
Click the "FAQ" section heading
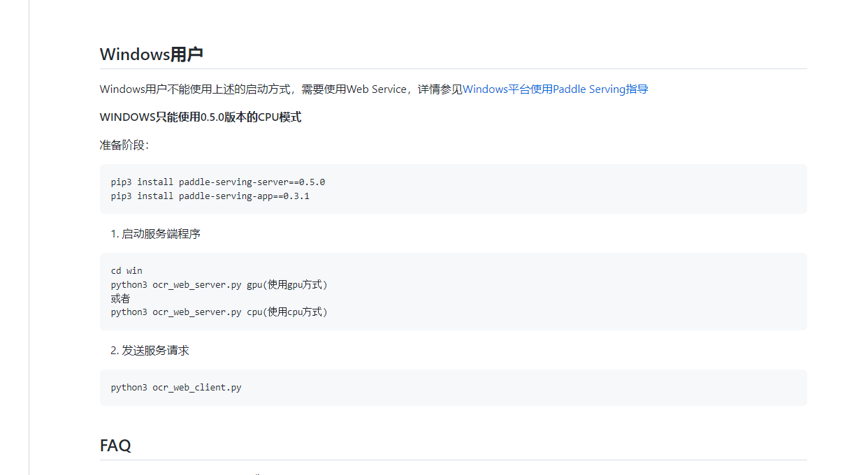coord(116,445)
